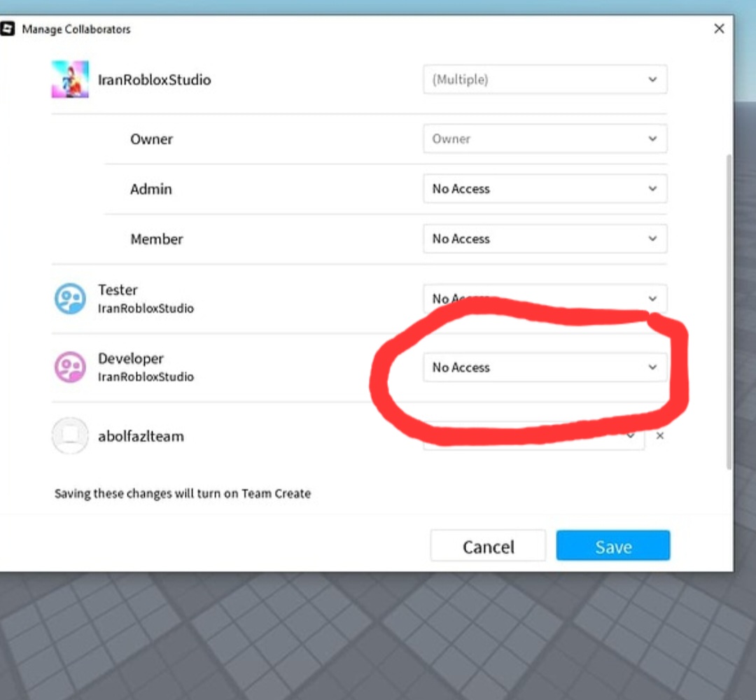Click the Team Create warning text
The image size is (756, 700).
point(183,493)
